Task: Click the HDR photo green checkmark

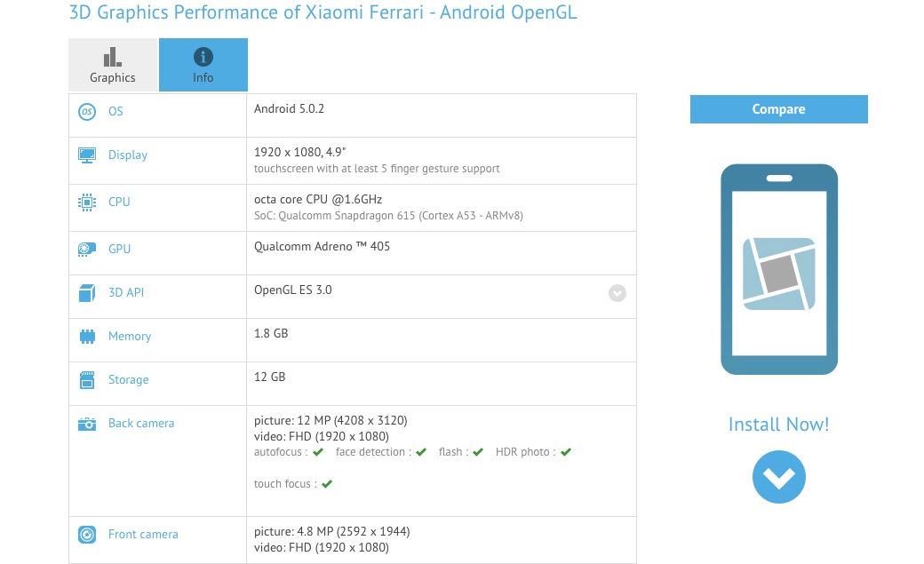Action: pos(566,452)
